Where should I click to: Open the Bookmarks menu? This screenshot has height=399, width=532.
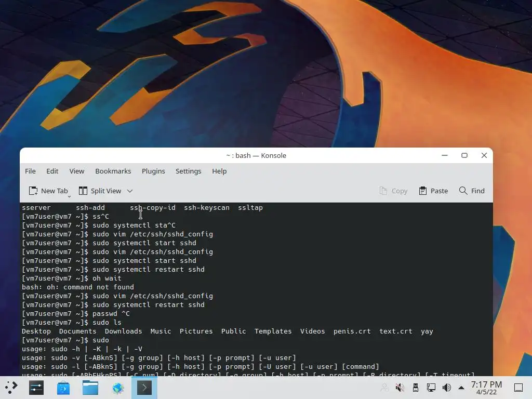click(113, 171)
